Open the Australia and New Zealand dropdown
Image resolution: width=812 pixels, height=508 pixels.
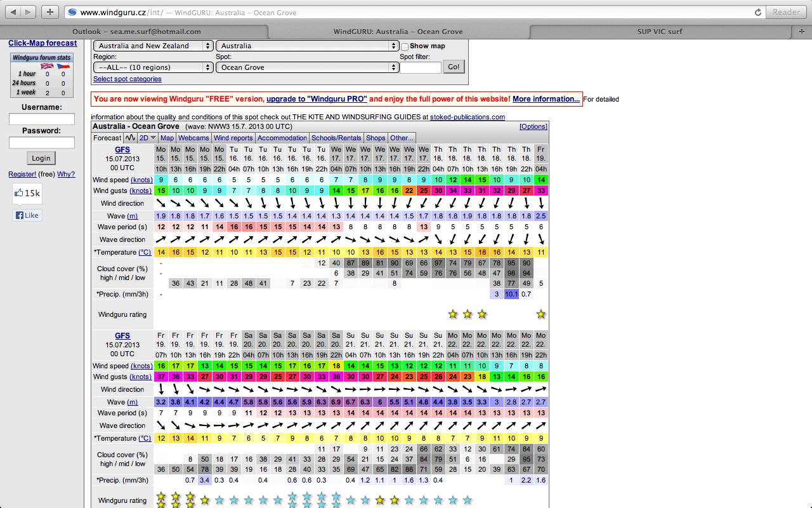[x=153, y=46]
